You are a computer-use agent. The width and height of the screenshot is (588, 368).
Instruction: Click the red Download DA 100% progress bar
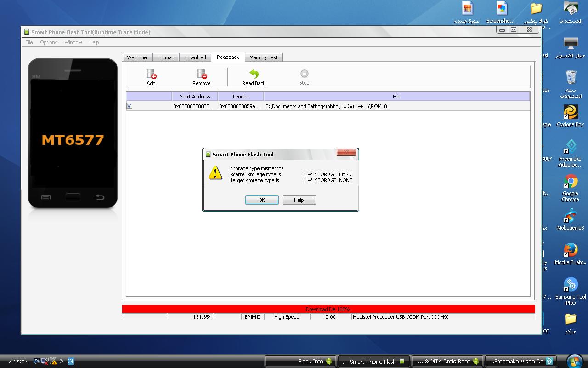point(328,309)
